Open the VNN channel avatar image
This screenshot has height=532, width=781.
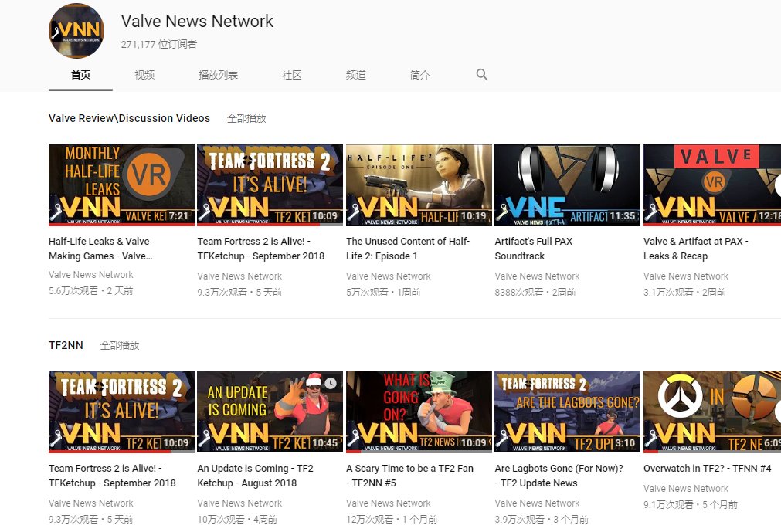point(76,31)
